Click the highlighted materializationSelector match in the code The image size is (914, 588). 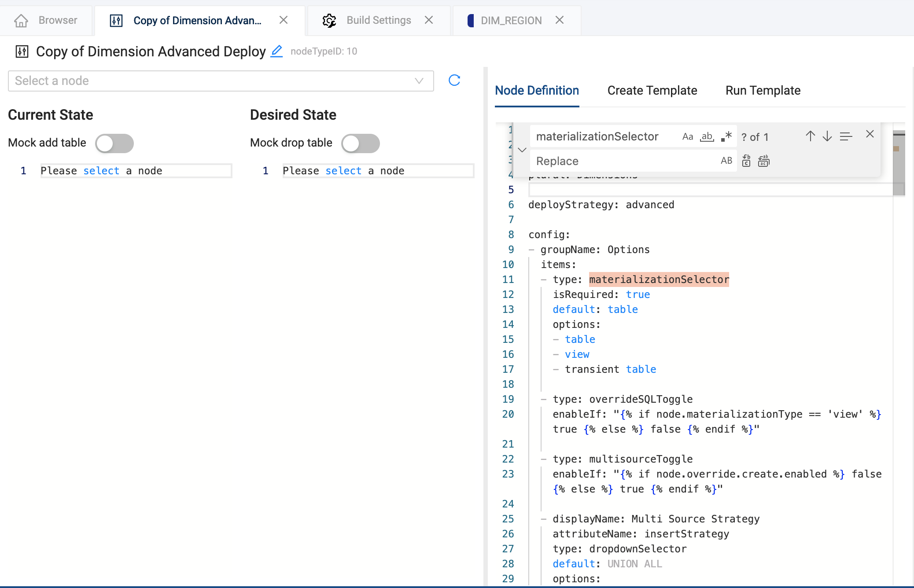[x=659, y=279]
